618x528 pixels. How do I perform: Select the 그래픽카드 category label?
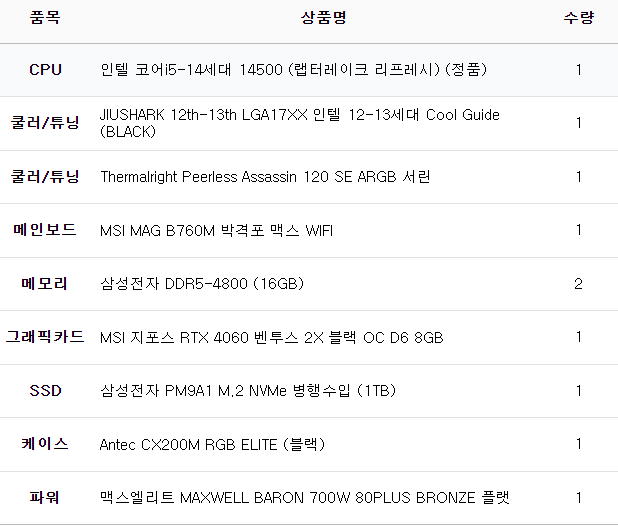pos(45,337)
